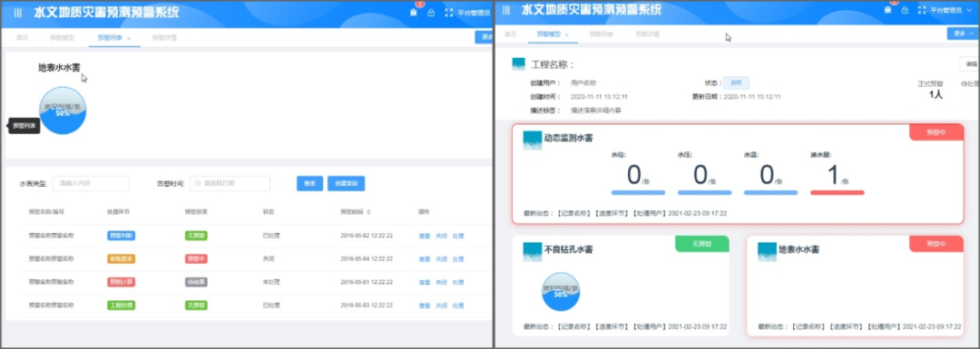Click 处理 for the 05-04 12:22:22 row
Viewport: 980px width, 349px height.
pyautogui.click(x=458, y=259)
